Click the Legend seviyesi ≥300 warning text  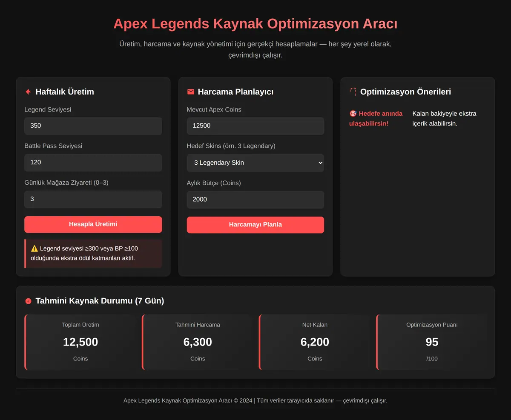84,253
